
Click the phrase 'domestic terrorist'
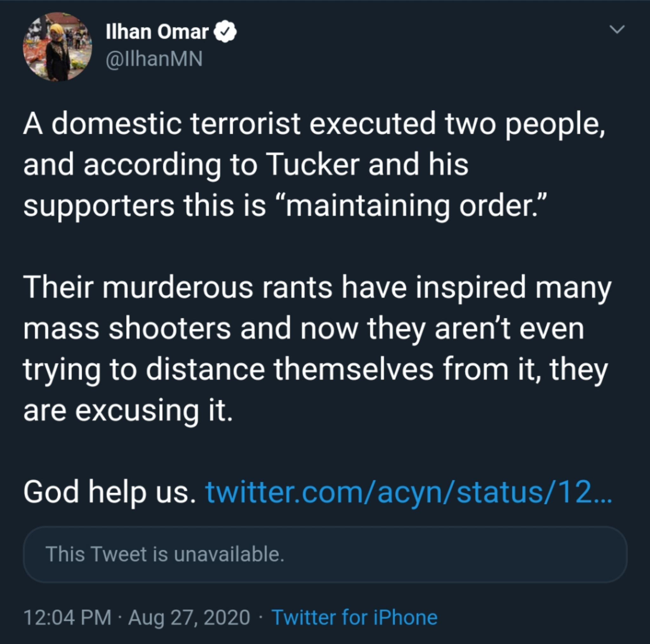click(x=176, y=124)
